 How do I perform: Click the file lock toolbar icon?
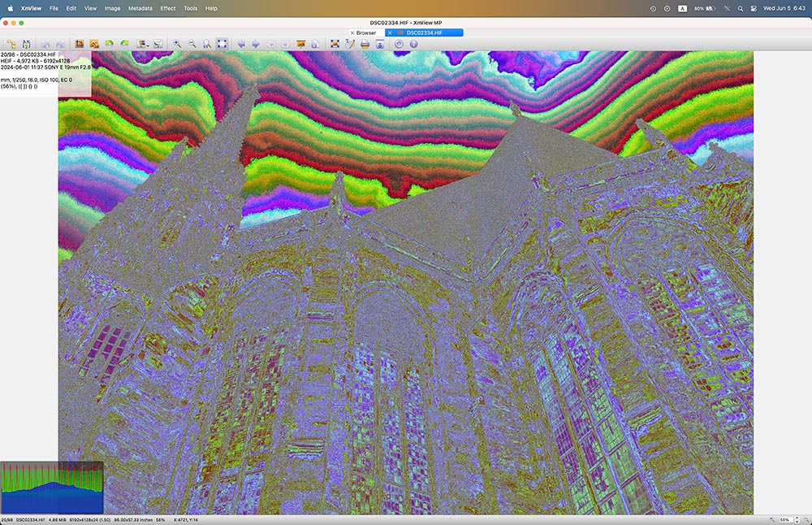(x=315, y=44)
